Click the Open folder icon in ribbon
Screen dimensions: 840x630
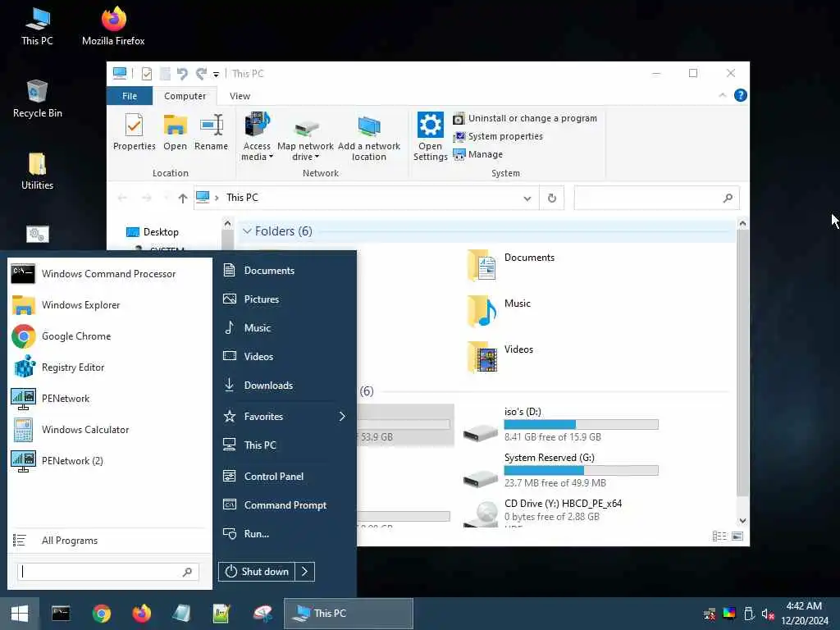coord(176,132)
